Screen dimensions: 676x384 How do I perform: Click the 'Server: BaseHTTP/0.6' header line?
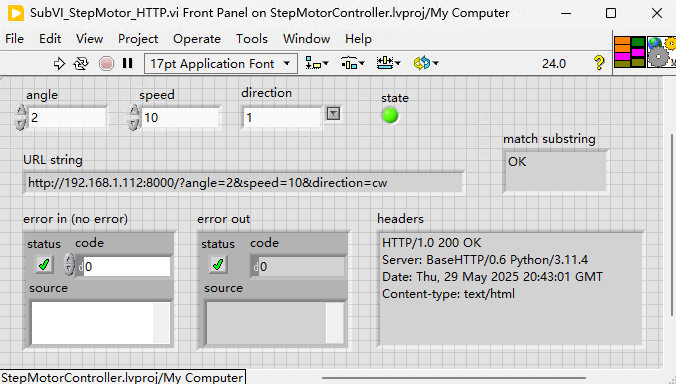pos(485,259)
